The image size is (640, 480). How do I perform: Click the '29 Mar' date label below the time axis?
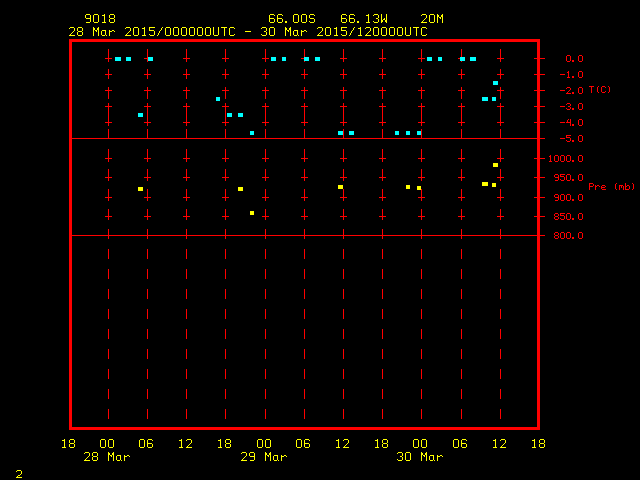click(264, 457)
